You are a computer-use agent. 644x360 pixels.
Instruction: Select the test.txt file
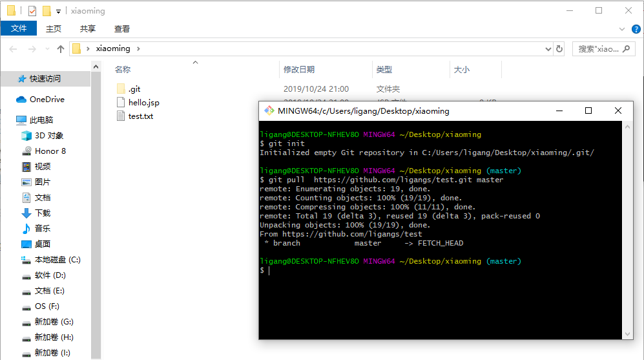[140, 116]
